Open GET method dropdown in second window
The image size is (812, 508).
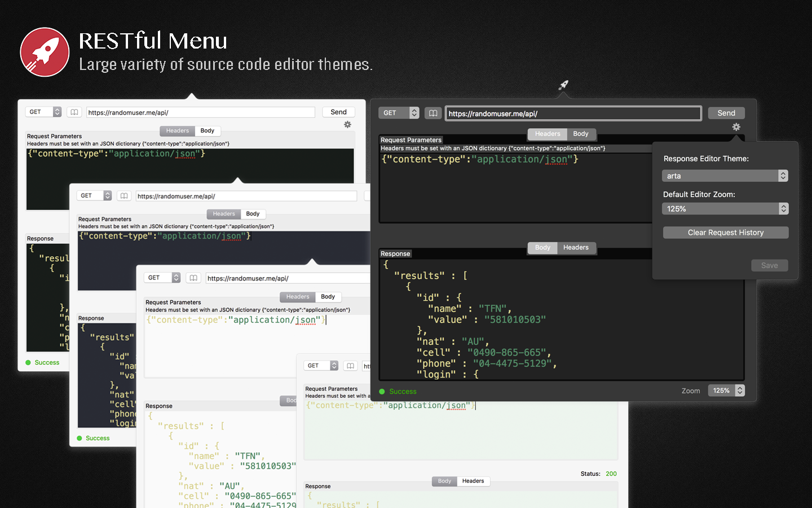[x=94, y=195]
